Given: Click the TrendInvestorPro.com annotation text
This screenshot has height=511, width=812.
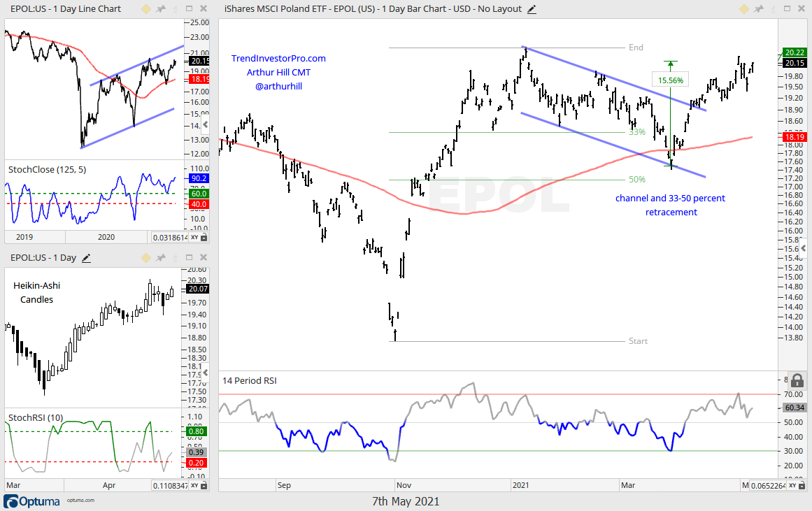Looking at the screenshot, I should tap(278, 59).
